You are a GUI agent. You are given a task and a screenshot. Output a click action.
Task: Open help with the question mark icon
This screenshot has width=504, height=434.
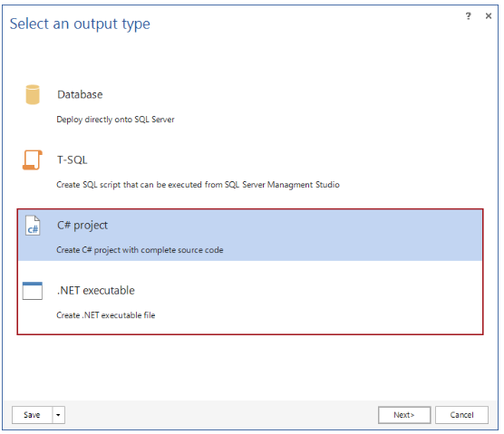469,15
